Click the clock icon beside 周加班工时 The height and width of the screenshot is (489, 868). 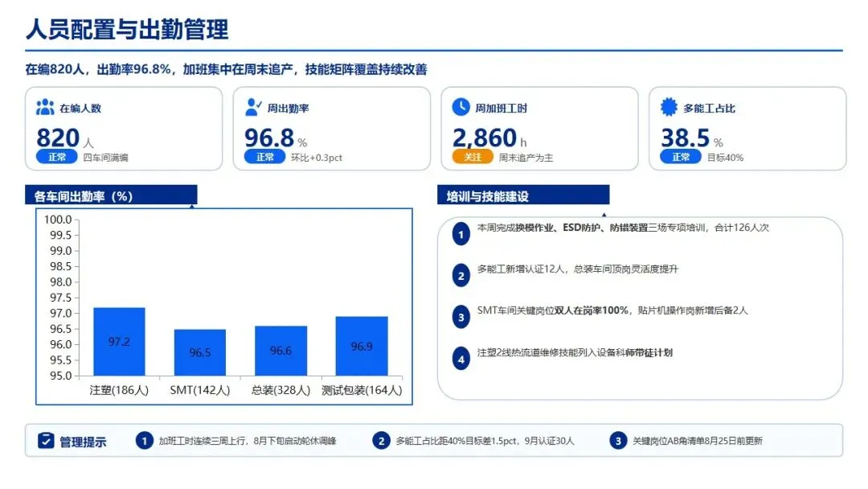(461, 107)
